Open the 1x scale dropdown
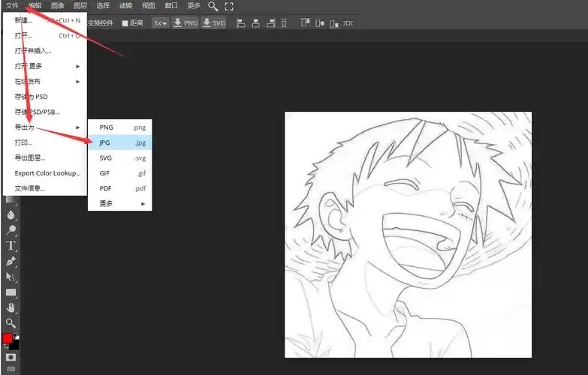Screen dimensions: 588x375 point(160,23)
